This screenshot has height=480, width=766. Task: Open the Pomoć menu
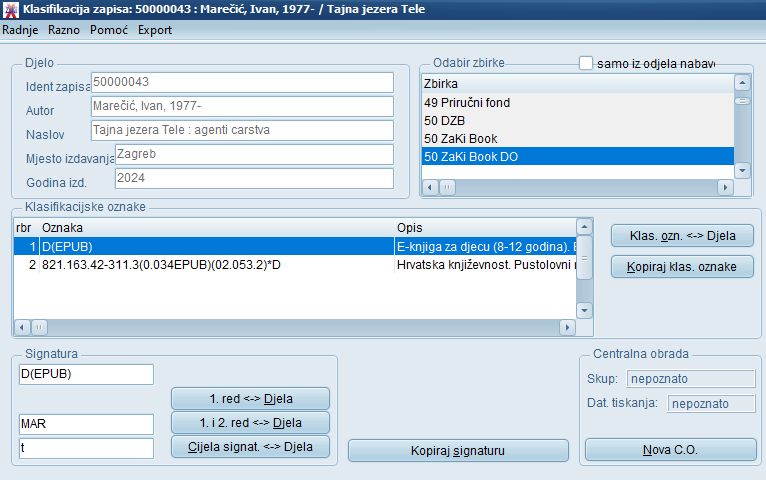coord(108,30)
